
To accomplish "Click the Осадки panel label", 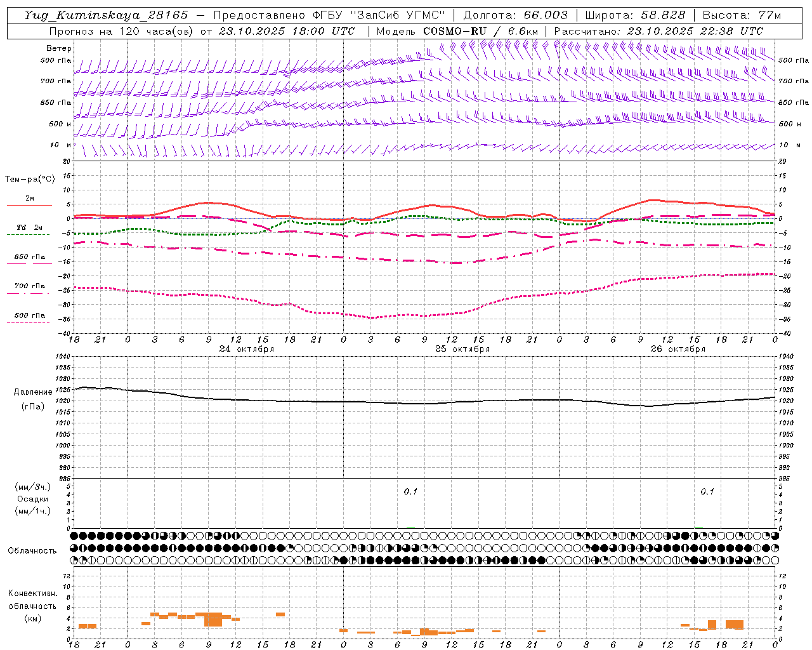I will (x=32, y=499).
